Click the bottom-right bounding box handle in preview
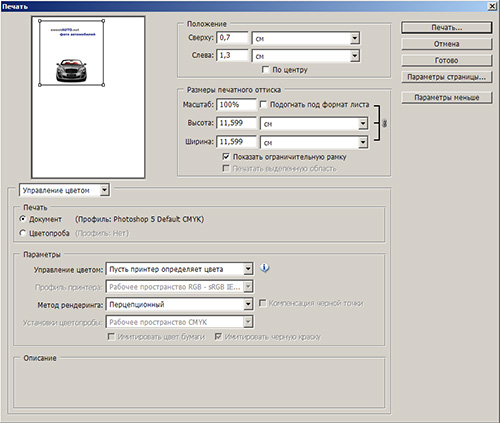Screen dimensions: 500x423 (x=103, y=85)
